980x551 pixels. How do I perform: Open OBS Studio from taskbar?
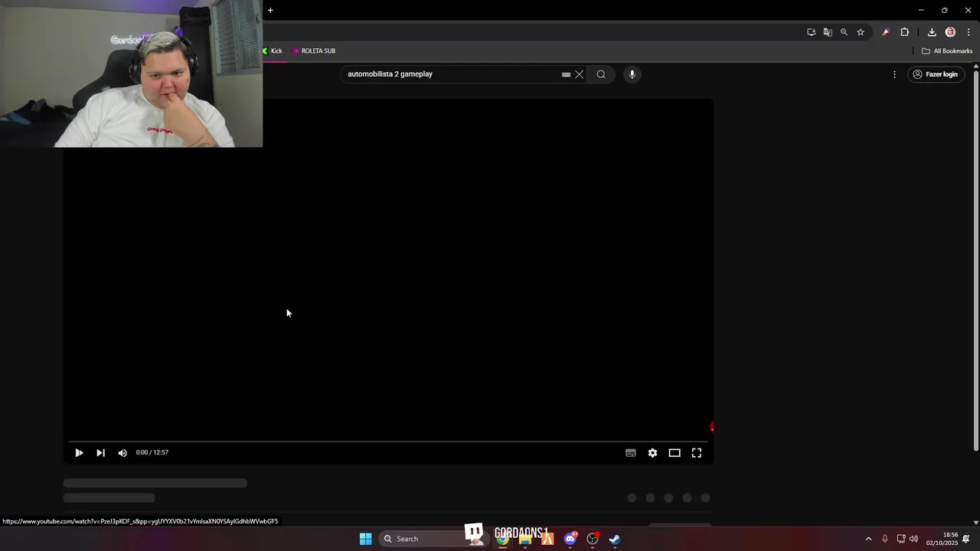click(593, 540)
